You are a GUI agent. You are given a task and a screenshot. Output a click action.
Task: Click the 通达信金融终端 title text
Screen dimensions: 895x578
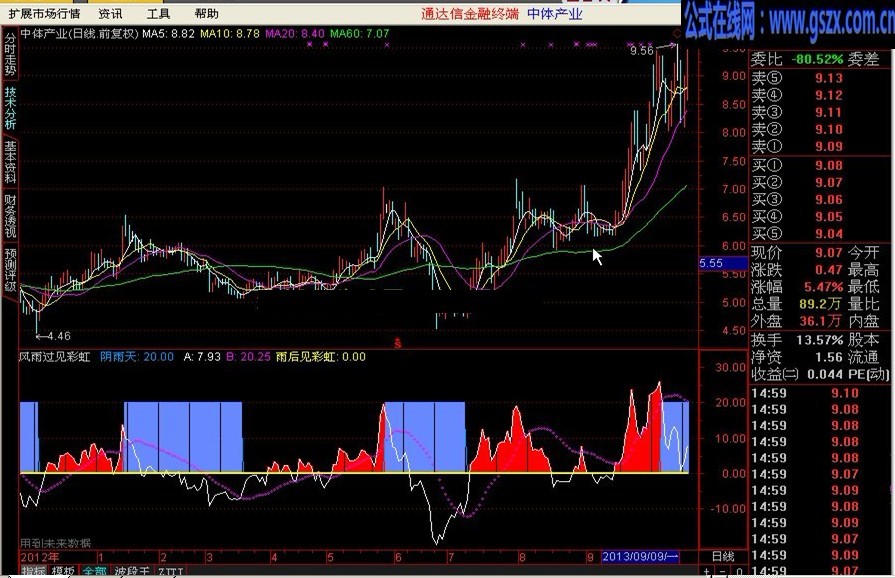pos(470,14)
